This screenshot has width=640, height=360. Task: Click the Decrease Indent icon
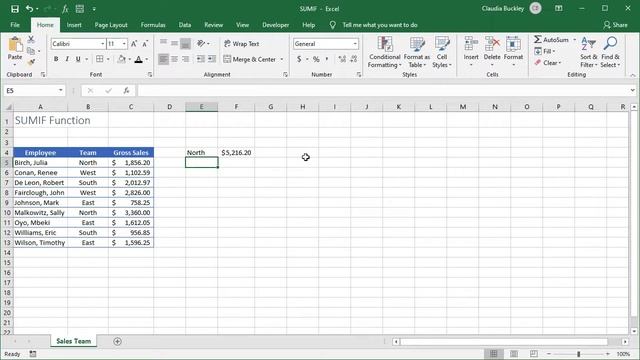(x=200, y=59)
